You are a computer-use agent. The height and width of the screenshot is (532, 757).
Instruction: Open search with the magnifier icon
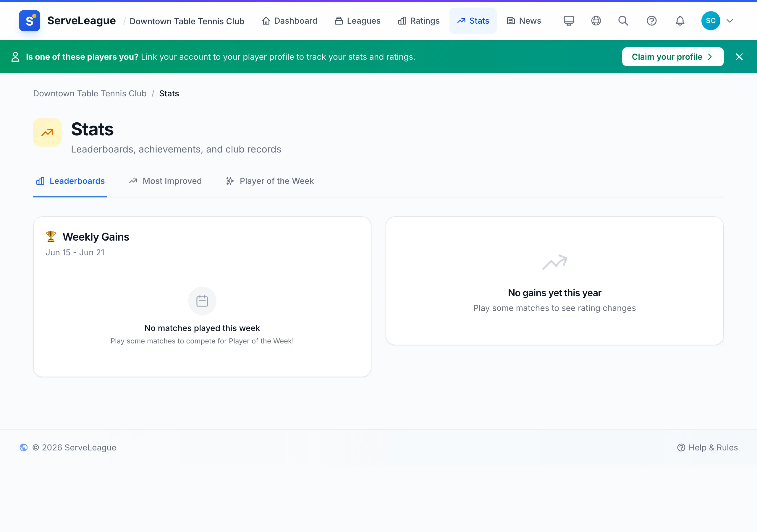pyautogui.click(x=623, y=21)
